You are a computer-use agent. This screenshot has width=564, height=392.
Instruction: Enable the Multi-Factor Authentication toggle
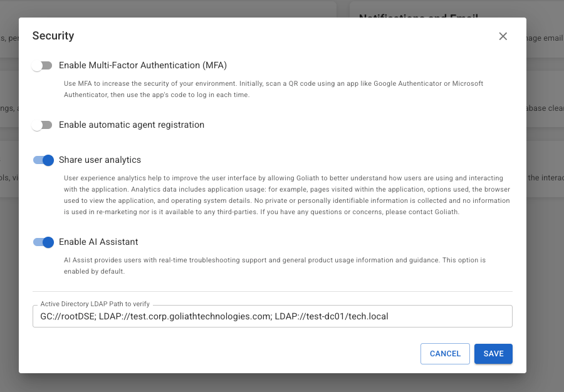[42, 65]
